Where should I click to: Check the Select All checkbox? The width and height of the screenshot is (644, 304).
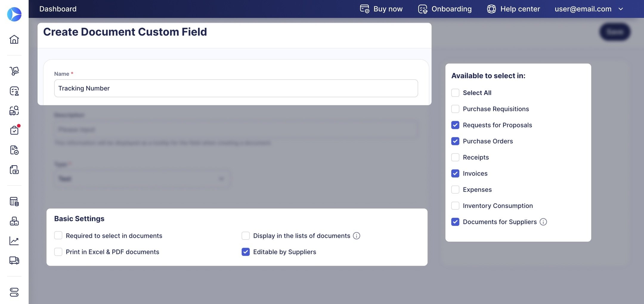coord(455,93)
